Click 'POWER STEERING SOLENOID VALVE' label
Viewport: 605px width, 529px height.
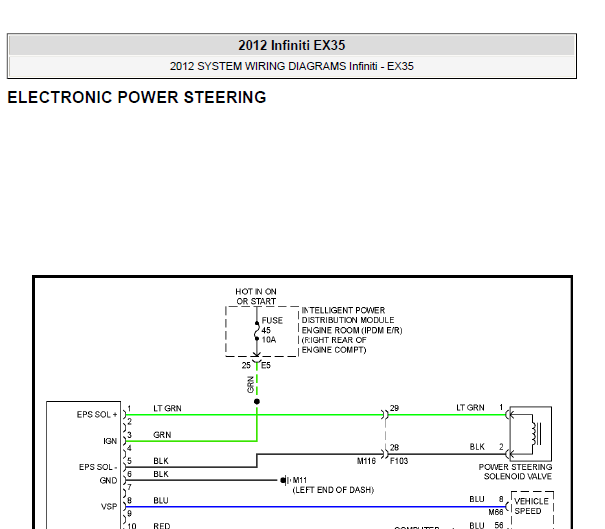click(x=515, y=472)
